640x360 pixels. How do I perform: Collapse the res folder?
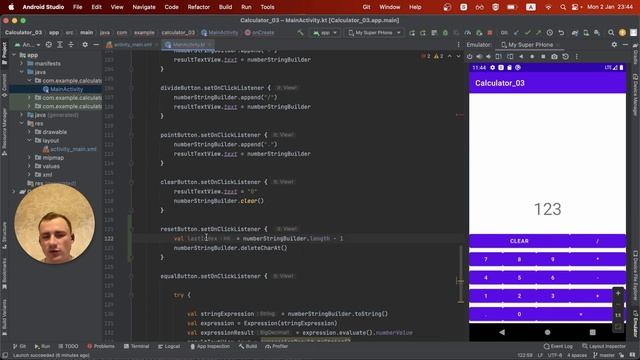(22, 123)
